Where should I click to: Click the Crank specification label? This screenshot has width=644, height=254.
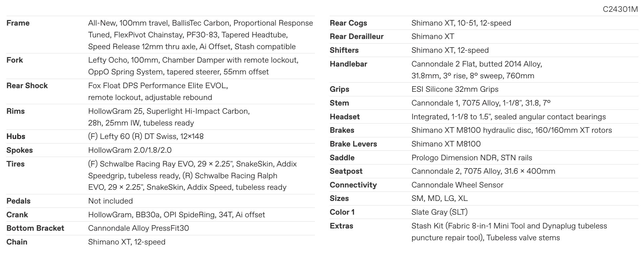click(17, 215)
